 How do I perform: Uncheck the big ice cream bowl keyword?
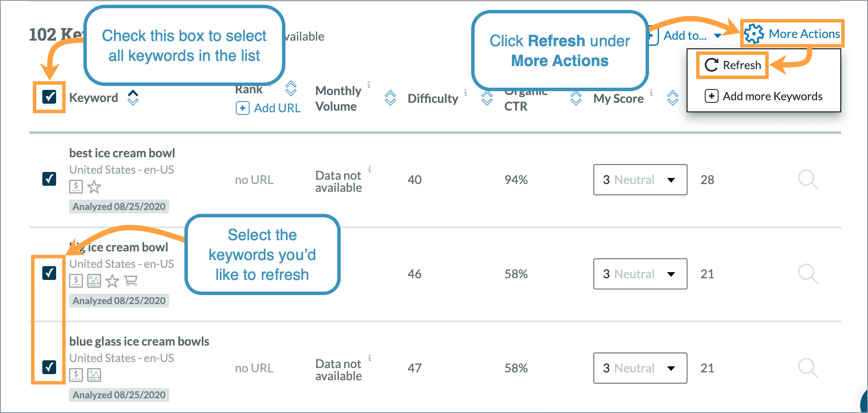(49, 273)
